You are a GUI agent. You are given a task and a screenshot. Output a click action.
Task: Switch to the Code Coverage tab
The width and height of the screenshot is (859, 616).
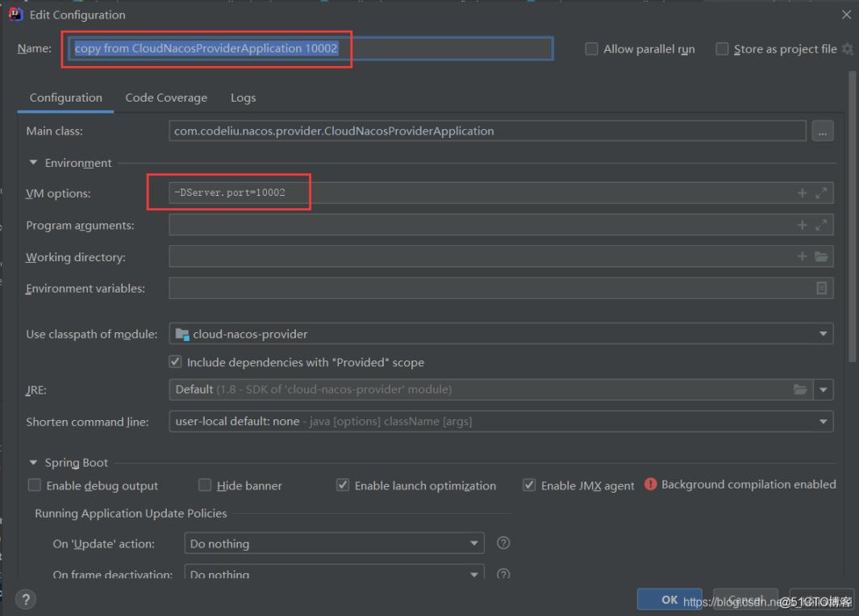point(166,98)
